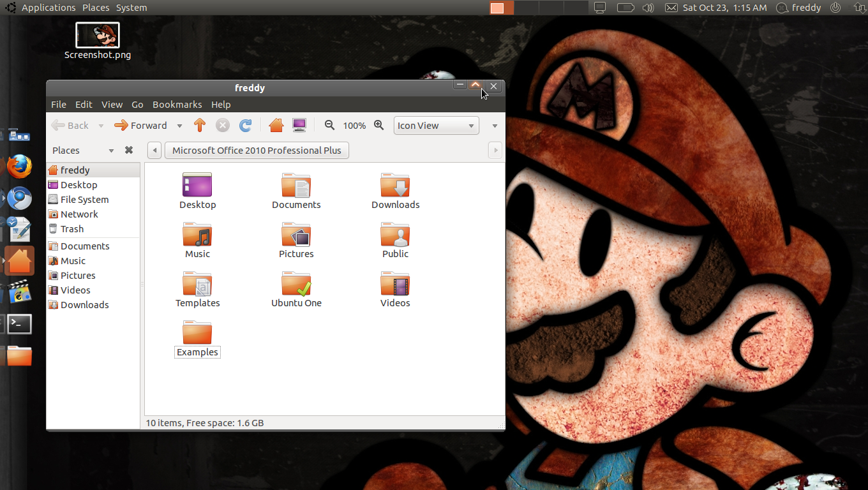Click the Home folder dock icon

tap(19, 261)
